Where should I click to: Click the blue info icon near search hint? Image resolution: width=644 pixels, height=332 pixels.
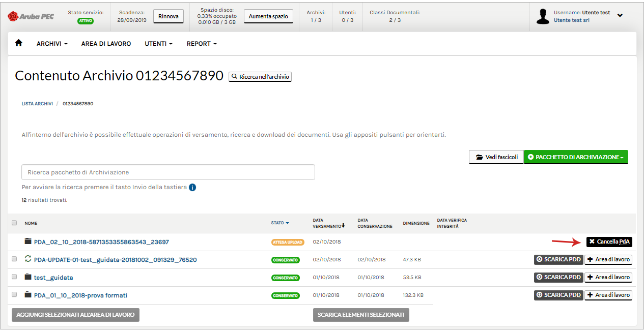click(x=192, y=187)
